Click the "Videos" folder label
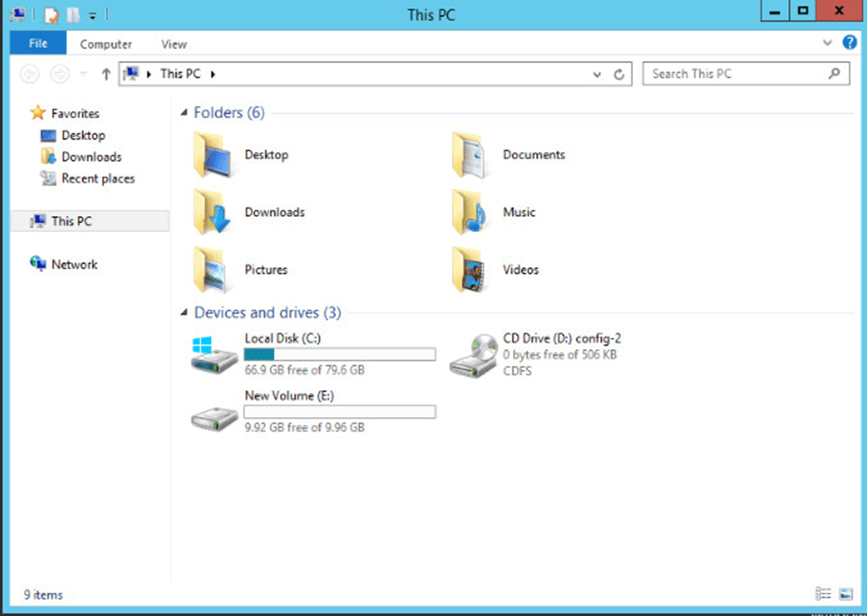The height and width of the screenshot is (616, 867). point(520,270)
